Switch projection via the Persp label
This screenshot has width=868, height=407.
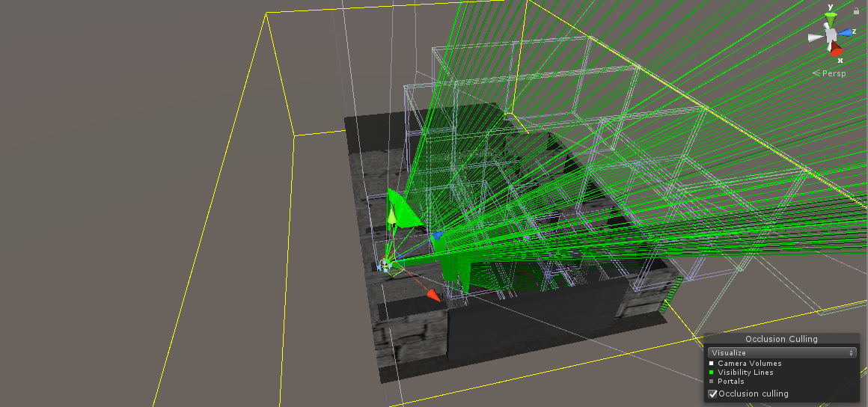[829, 73]
